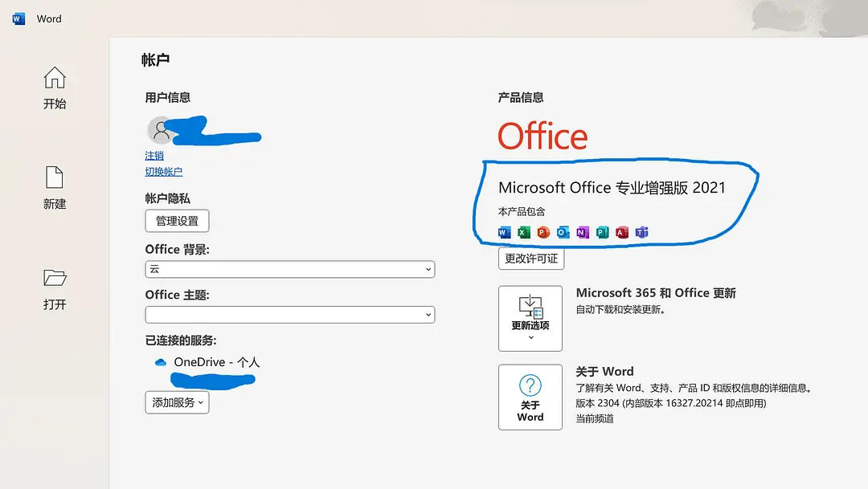This screenshot has height=489, width=868.
Task: Click 切换帐户 to switch account
Action: pos(164,172)
